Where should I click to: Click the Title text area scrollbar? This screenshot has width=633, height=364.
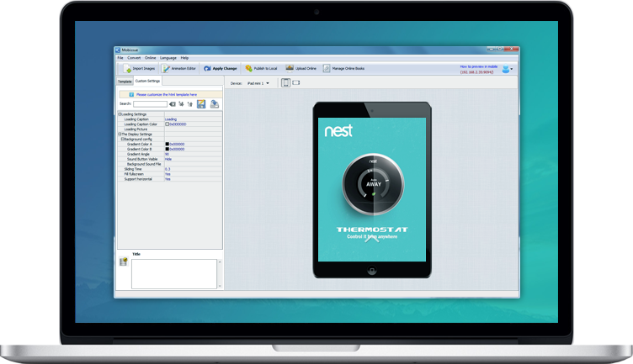[x=220, y=274]
